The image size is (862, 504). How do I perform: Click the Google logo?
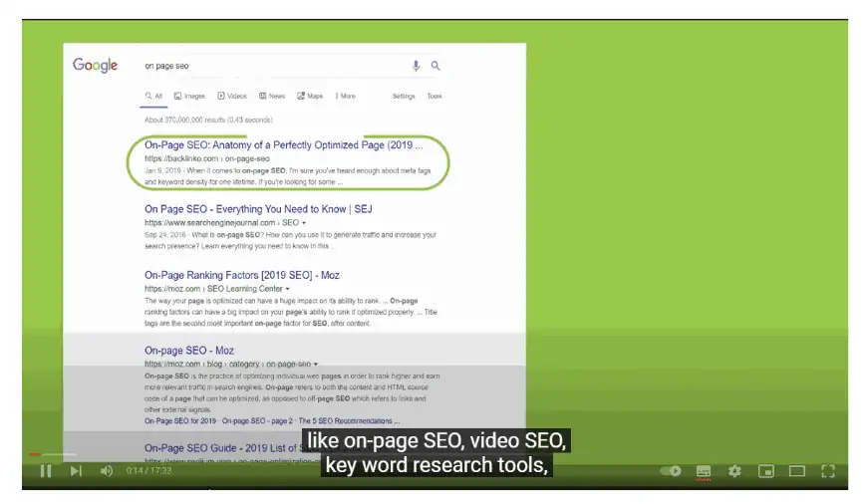click(96, 66)
